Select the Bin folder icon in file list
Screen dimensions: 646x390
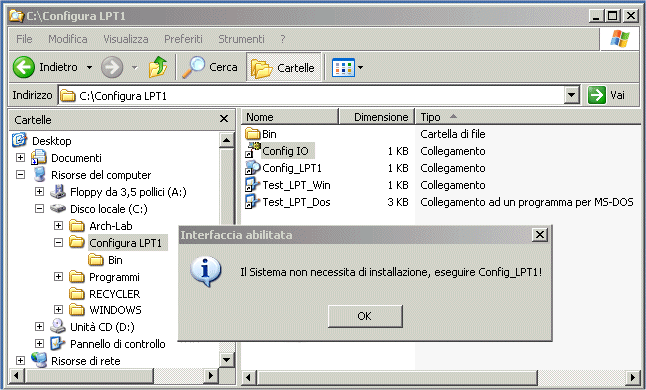252,134
